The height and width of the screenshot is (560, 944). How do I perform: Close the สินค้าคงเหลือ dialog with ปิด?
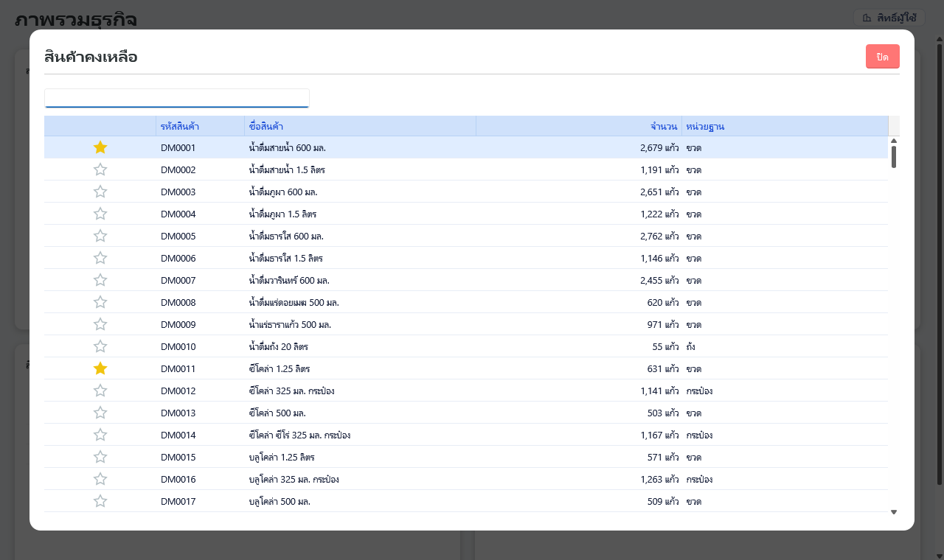(x=883, y=57)
